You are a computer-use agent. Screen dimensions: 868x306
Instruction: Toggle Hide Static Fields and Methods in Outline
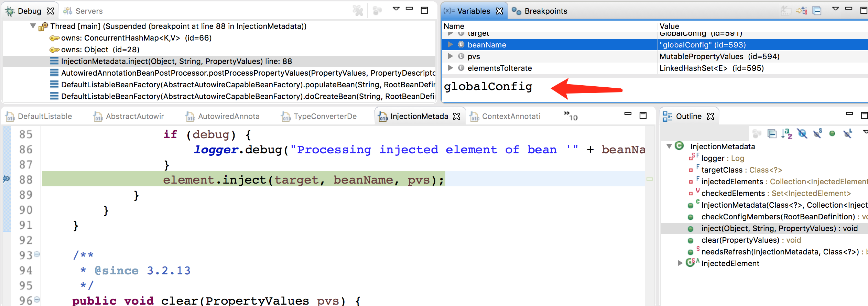pos(817,133)
